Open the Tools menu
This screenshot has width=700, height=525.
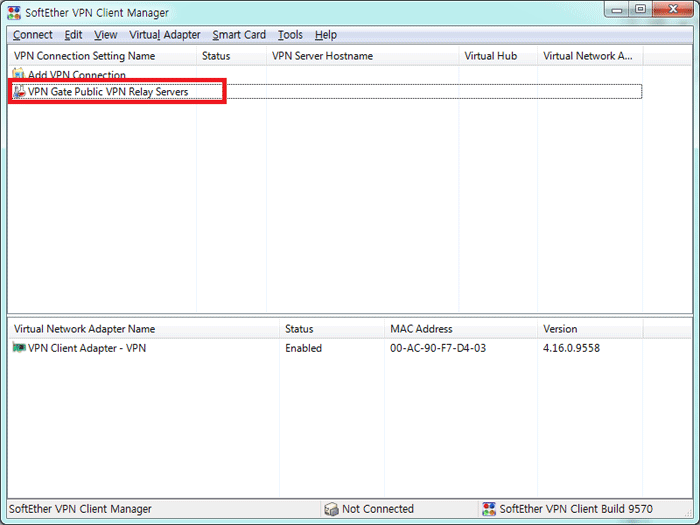[x=290, y=35]
